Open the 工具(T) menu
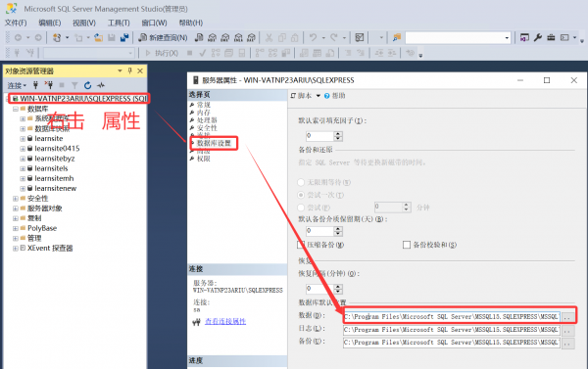588x369 pixels. click(119, 23)
